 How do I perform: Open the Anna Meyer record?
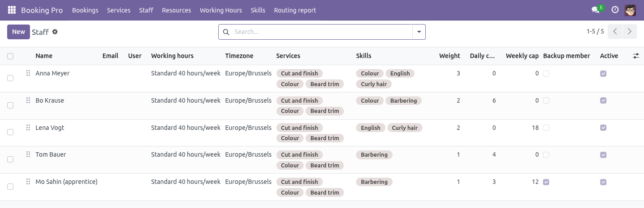tap(52, 73)
